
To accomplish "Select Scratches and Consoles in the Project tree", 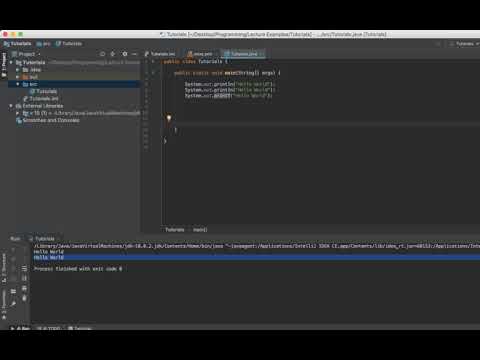I will [48, 120].
